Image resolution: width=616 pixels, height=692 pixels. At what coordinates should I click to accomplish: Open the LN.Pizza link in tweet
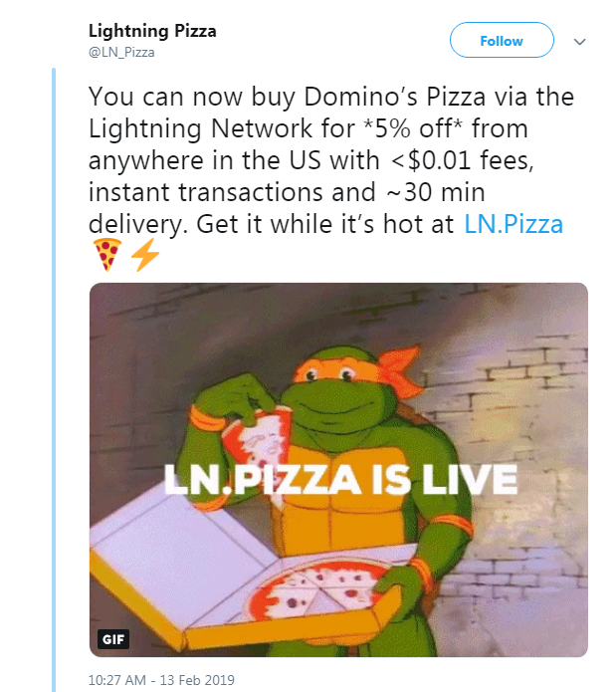coord(513,223)
